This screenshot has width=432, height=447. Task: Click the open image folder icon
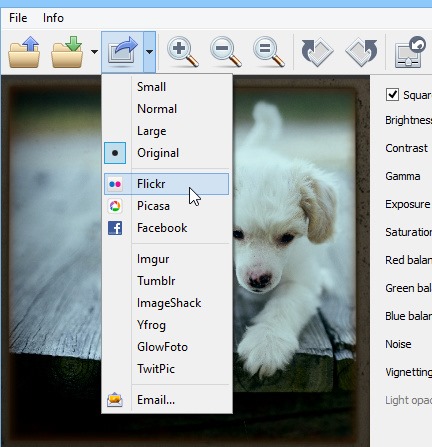24,52
